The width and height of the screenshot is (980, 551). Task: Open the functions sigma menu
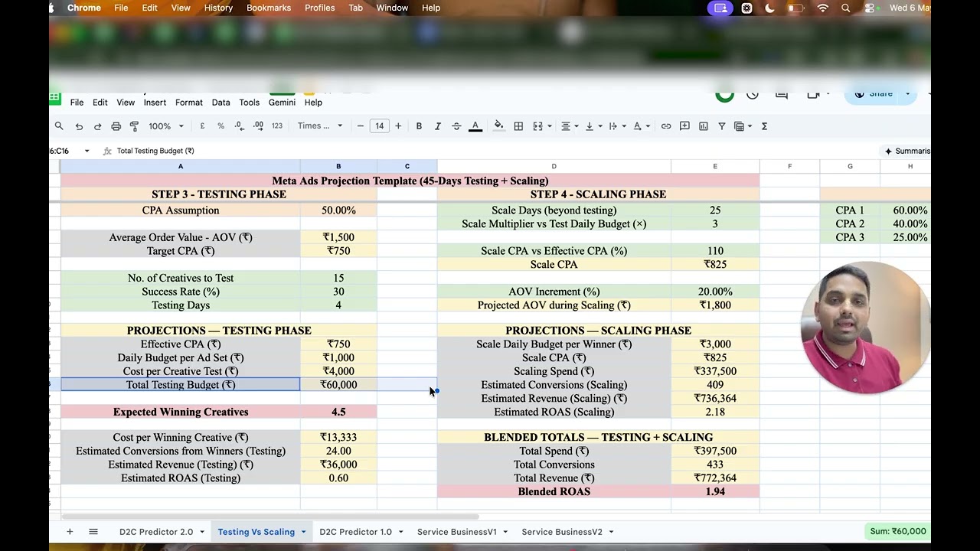click(764, 126)
